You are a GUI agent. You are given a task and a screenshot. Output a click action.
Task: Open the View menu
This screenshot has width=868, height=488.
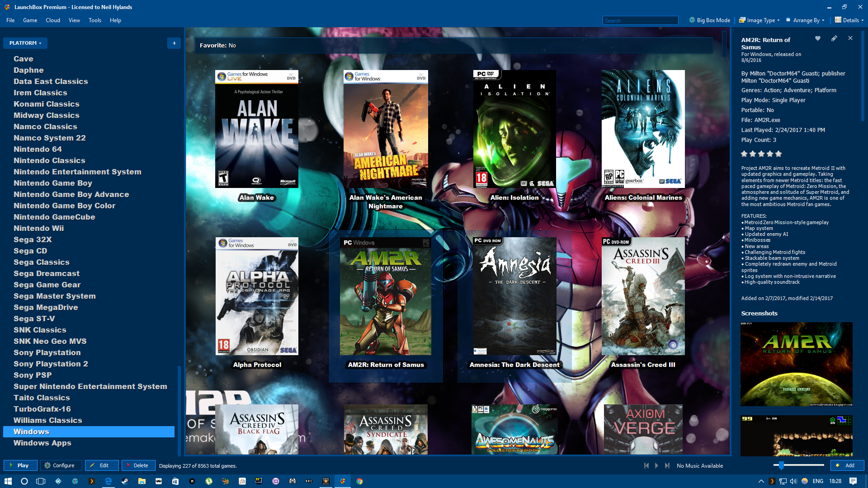pos(74,20)
